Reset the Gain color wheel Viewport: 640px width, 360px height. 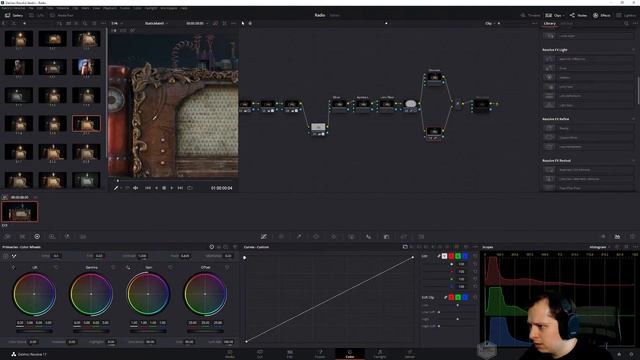click(x=170, y=267)
